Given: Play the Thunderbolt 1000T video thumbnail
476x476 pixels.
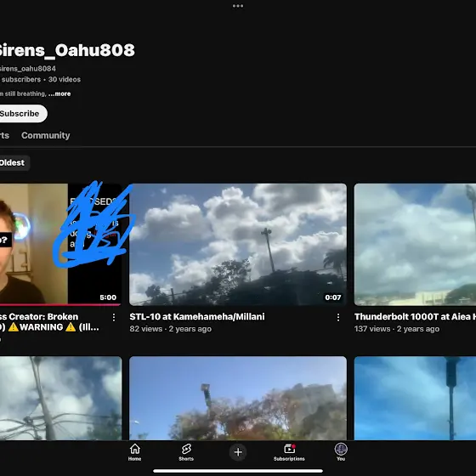Looking at the screenshot, I should (415, 245).
